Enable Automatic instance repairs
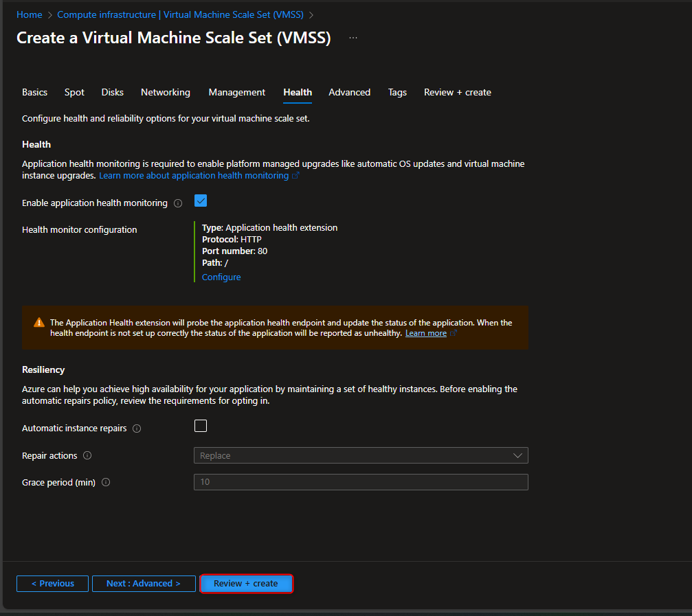 click(x=201, y=426)
